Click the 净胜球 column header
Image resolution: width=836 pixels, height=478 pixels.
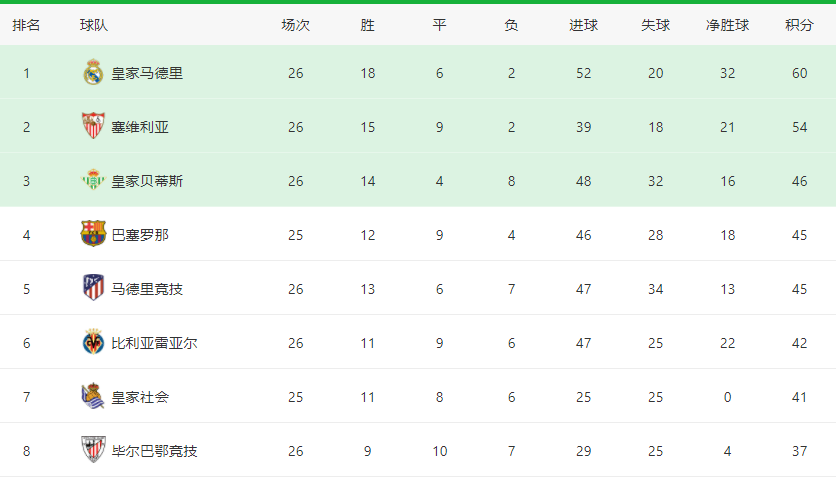[x=727, y=25]
